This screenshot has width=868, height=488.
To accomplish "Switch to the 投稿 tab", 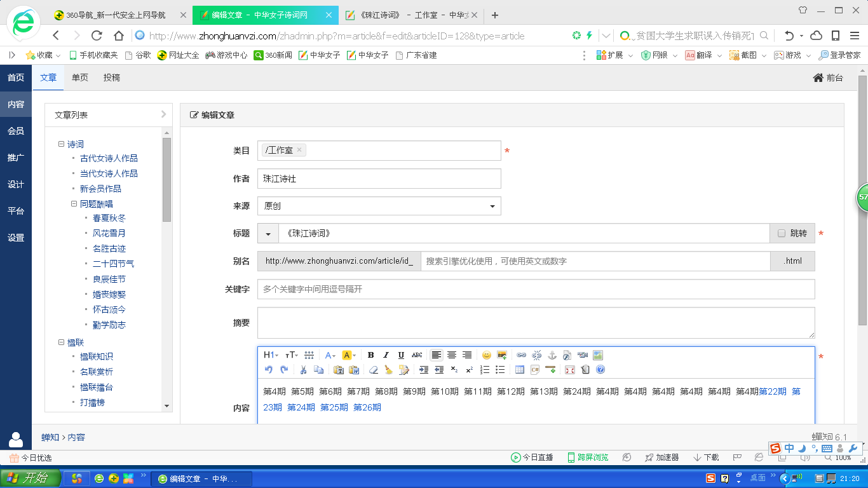I will pos(112,78).
